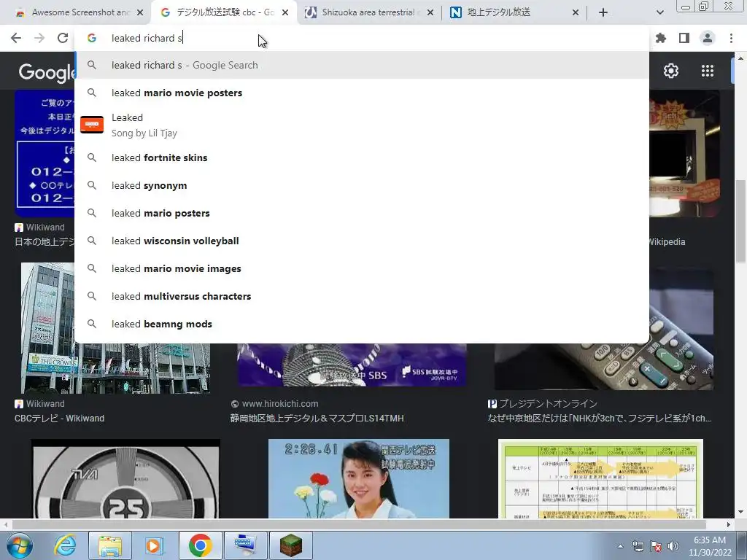Image resolution: width=747 pixels, height=560 pixels.
Task: Open the Minecraft grass block taskbar icon
Action: point(291,545)
